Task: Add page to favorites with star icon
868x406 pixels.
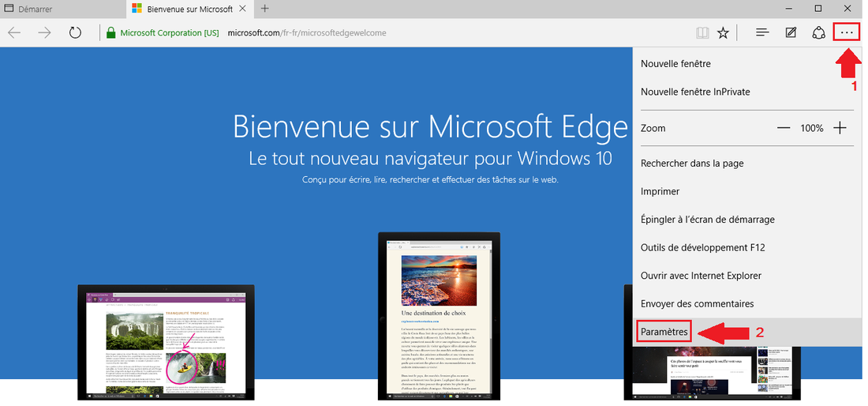Action: click(x=723, y=33)
